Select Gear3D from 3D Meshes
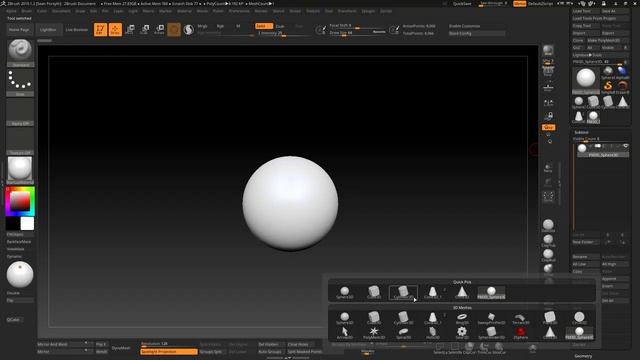 tap(462, 333)
